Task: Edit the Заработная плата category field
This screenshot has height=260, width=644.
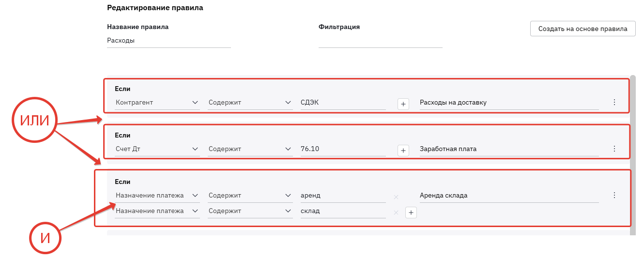Action: (508, 149)
